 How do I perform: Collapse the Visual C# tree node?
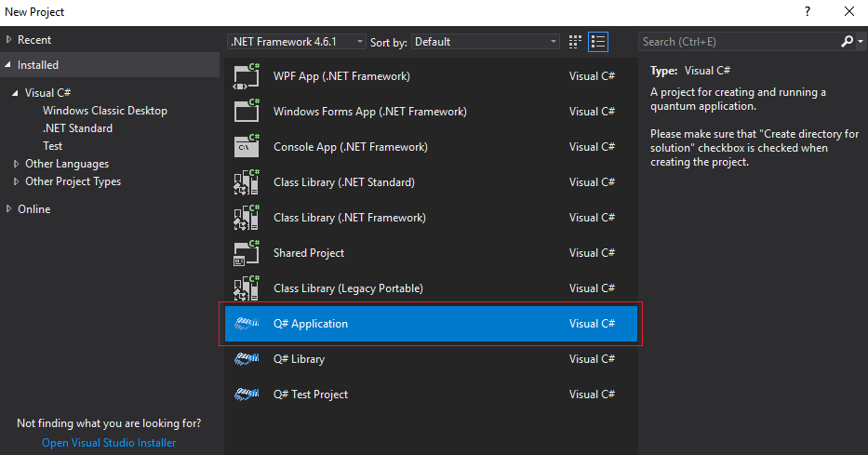pyautogui.click(x=16, y=93)
